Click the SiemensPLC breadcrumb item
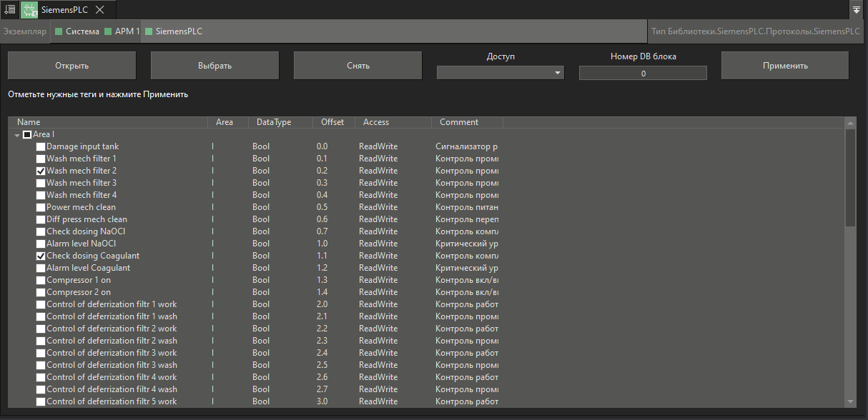 tap(174, 31)
